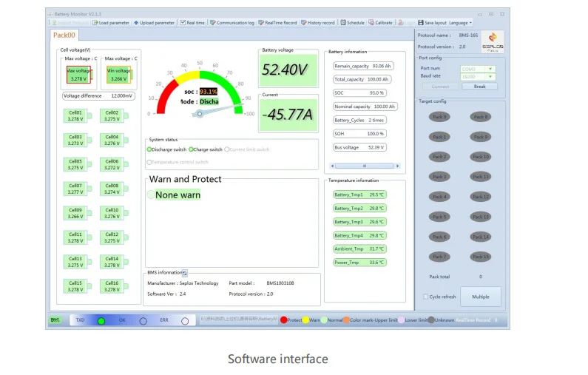Click the Break button
This screenshot has width=588, height=375.
(479, 87)
